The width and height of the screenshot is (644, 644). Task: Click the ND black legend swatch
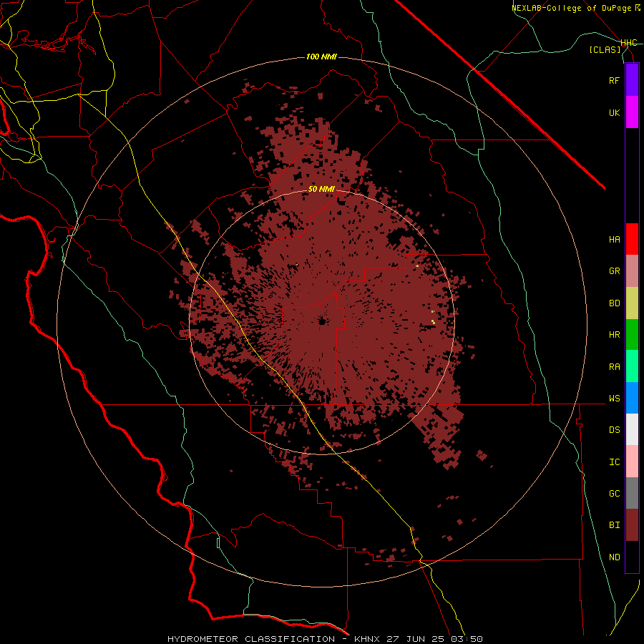632,557
